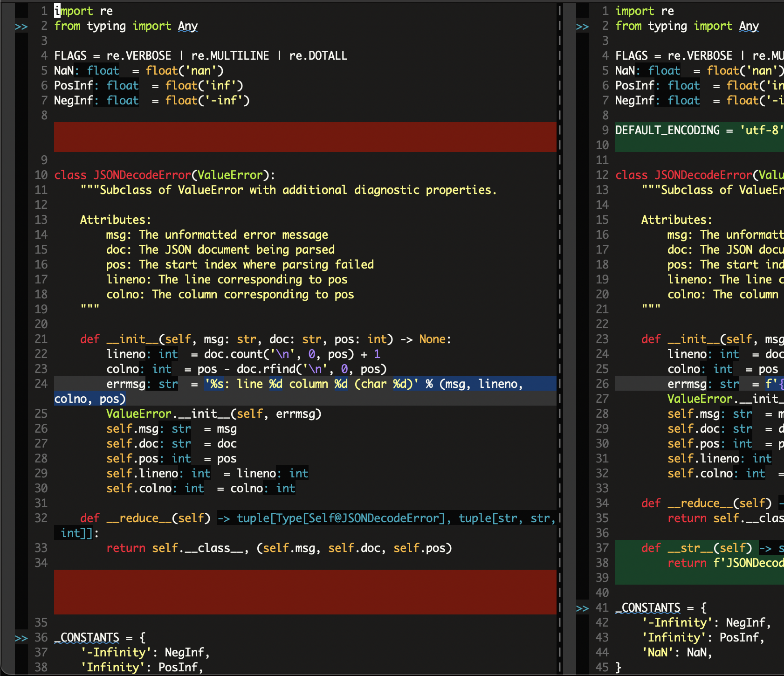Click 'def __init__(self, msg: str' in left pane
The image size is (784, 676).
click(x=266, y=339)
